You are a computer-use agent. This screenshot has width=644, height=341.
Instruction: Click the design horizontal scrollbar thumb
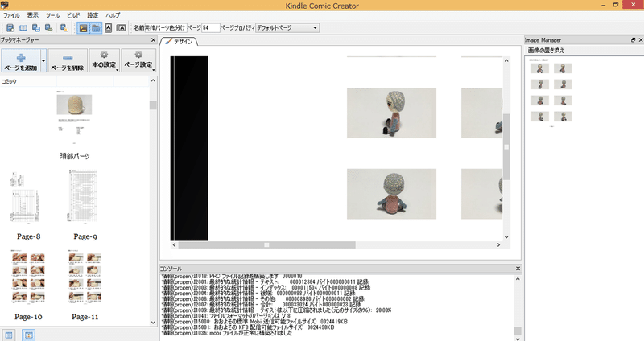(267, 245)
